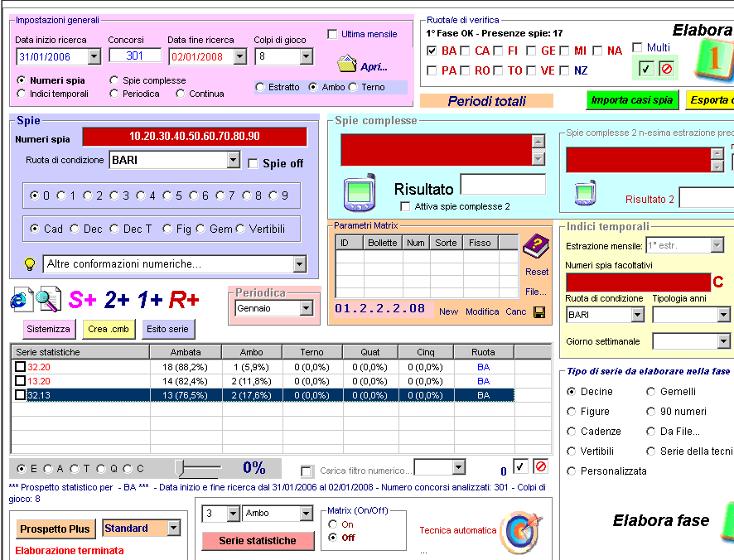
Task: Click the Risultato output field
Action: tap(503, 185)
